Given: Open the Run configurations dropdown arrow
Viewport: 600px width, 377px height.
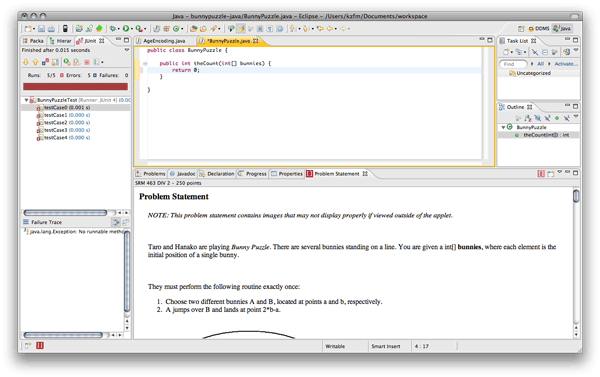Looking at the screenshot, I should coord(132,29).
